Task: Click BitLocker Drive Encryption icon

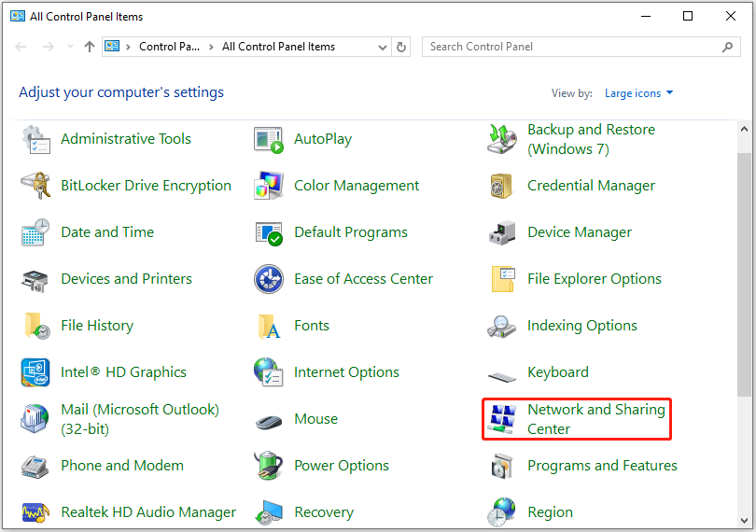Action: pos(35,186)
